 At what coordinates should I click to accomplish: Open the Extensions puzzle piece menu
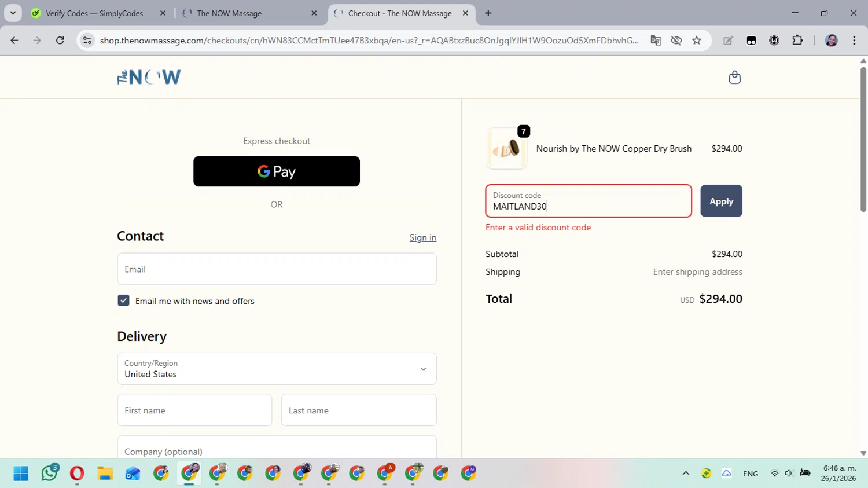(797, 41)
